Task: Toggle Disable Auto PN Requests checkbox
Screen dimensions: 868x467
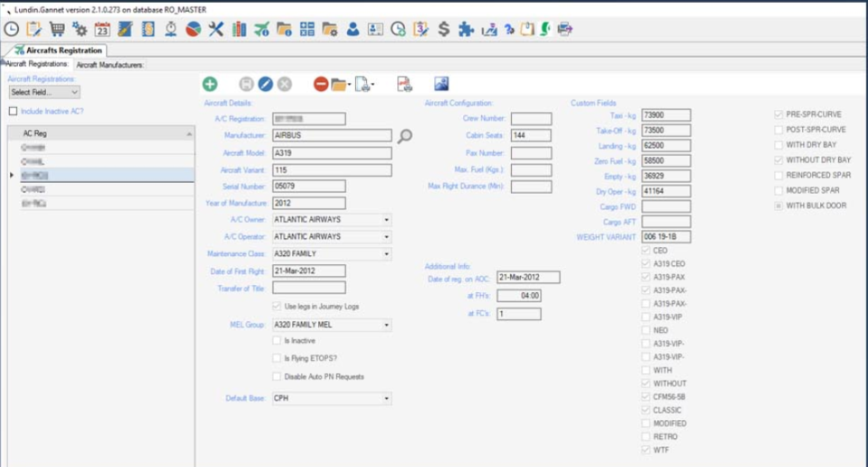Action: 277,376
